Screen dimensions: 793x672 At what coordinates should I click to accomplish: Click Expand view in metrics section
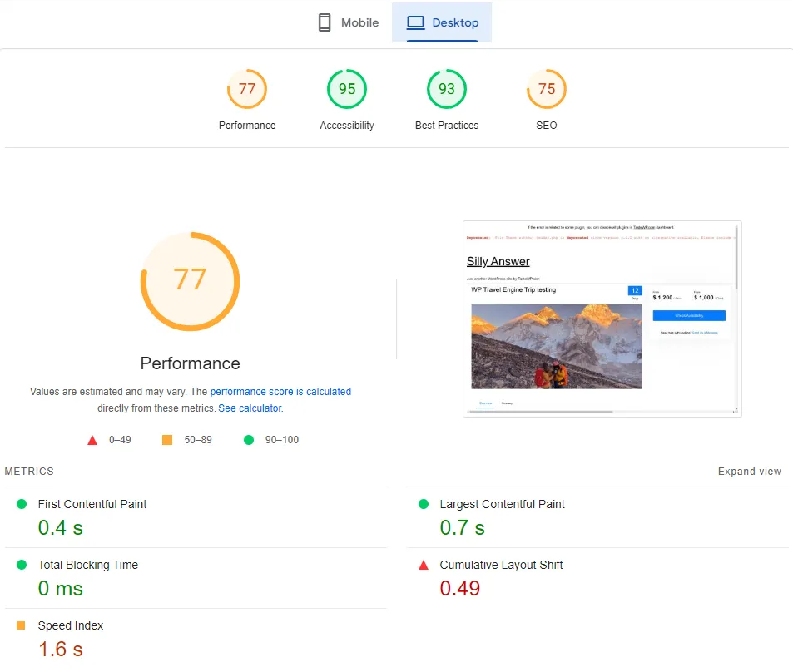750,472
